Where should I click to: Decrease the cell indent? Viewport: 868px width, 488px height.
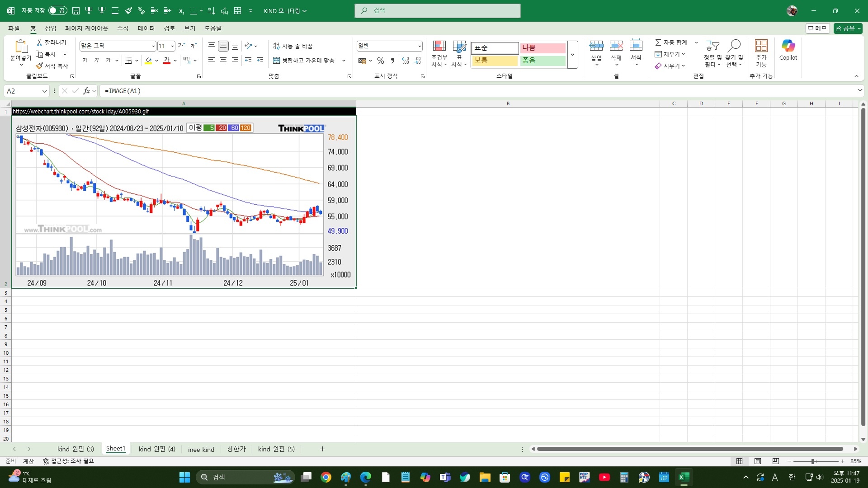248,61
